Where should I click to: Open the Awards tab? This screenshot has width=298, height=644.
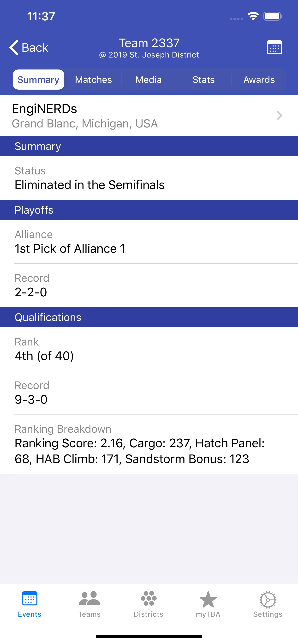259,80
